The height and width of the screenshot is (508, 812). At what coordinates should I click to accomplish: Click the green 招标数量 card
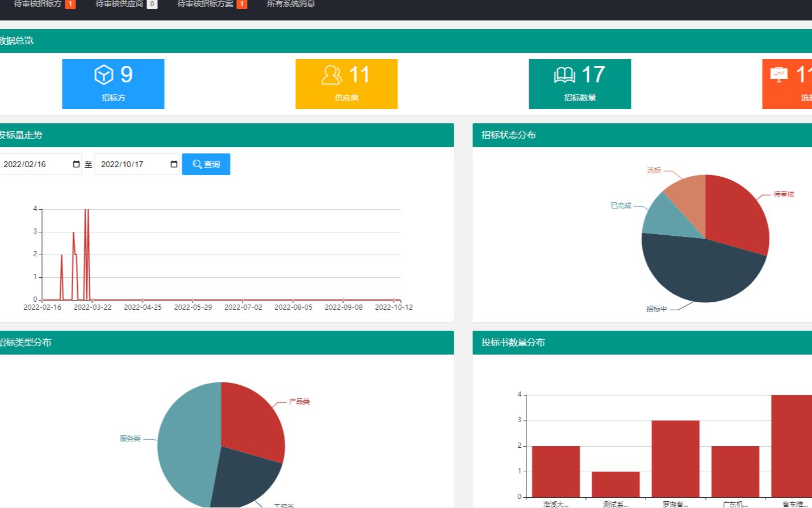(x=580, y=84)
